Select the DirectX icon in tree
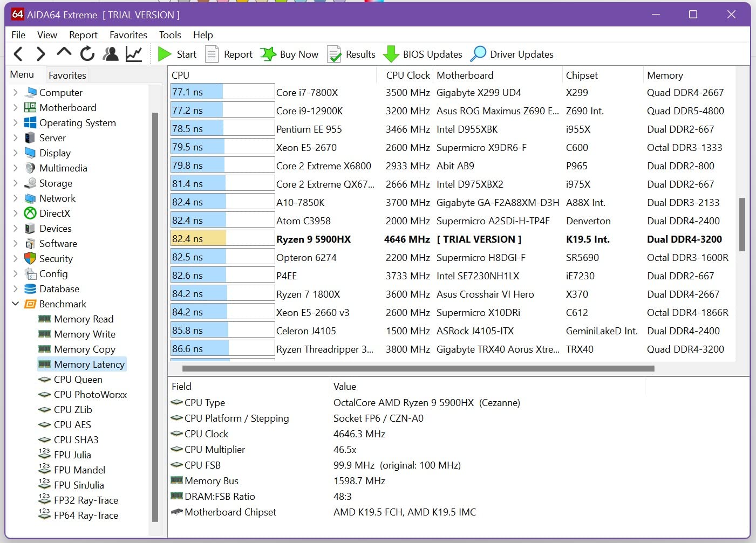Viewport: 756px width, 543px height. (30, 214)
